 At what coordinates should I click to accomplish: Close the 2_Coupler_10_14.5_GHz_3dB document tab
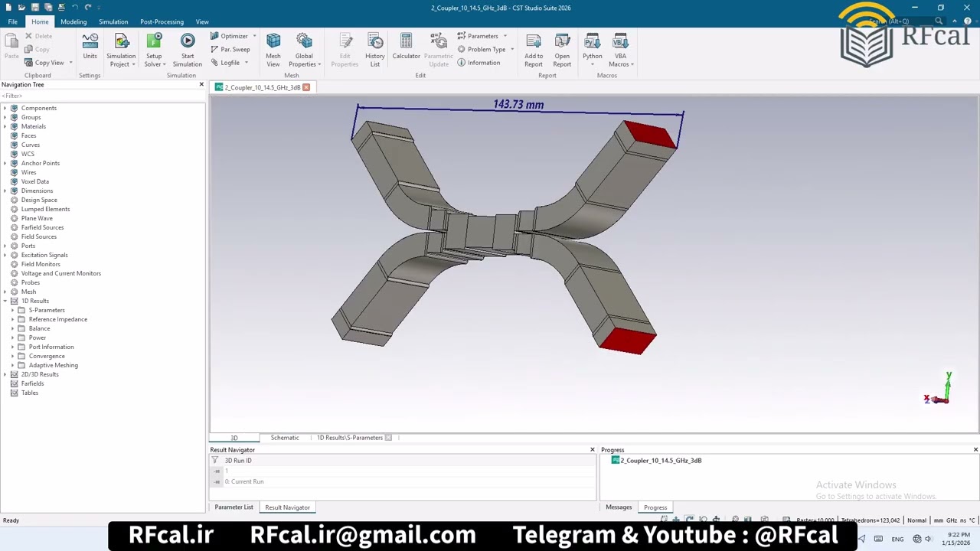[306, 87]
